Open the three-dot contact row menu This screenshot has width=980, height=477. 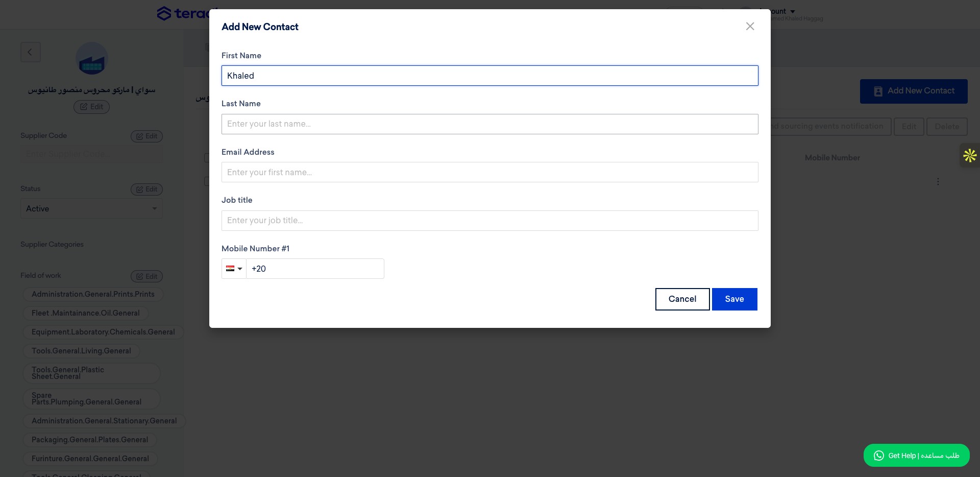[938, 181]
